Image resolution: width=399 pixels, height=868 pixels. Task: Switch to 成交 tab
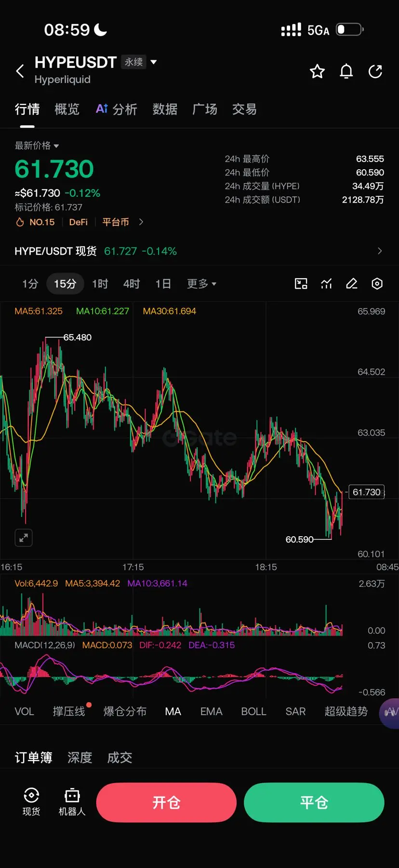click(120, 758)
